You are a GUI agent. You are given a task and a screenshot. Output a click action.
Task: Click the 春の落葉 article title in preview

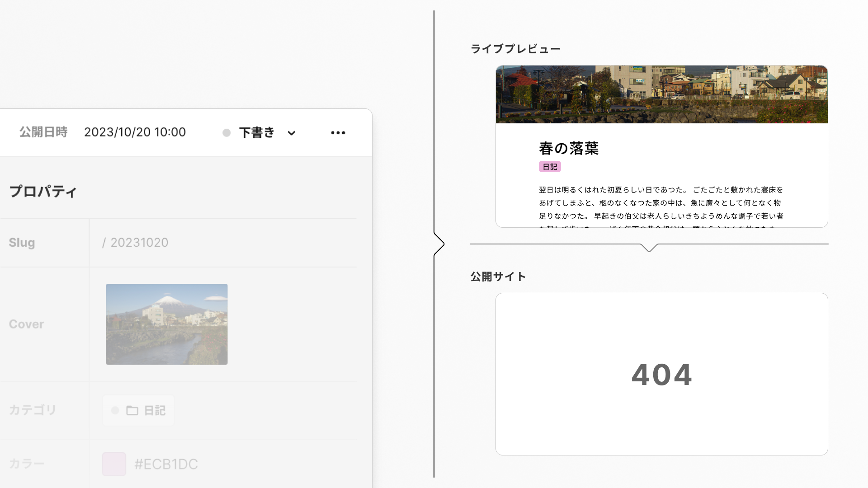[x=569, y=148]
